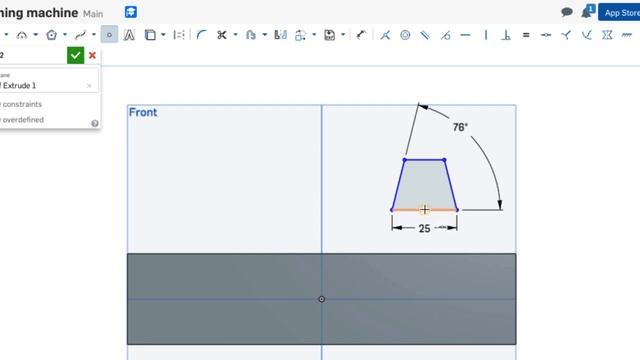640x360 pixels.
Task: Open the App Store button
Action: pyautogui.click(x=620, y=13)
